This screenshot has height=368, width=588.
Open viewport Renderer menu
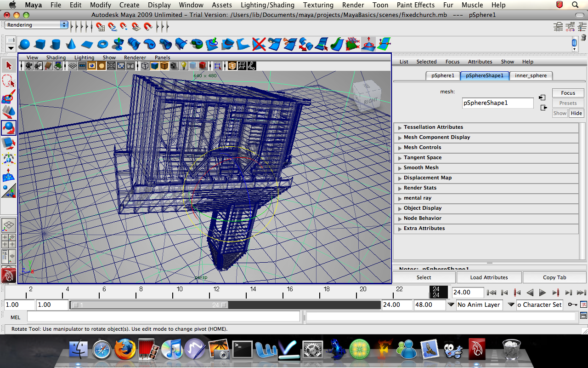[135, 57]
